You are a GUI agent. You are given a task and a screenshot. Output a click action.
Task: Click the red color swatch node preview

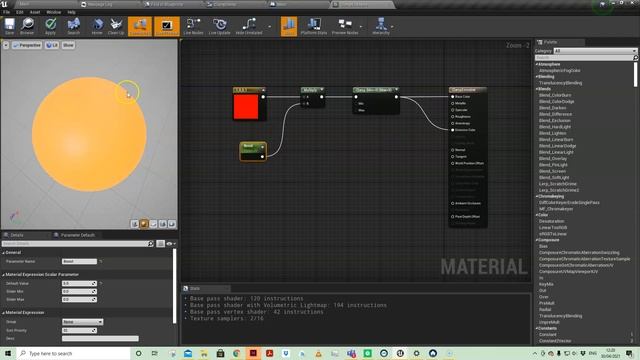(x=246, y=107)
